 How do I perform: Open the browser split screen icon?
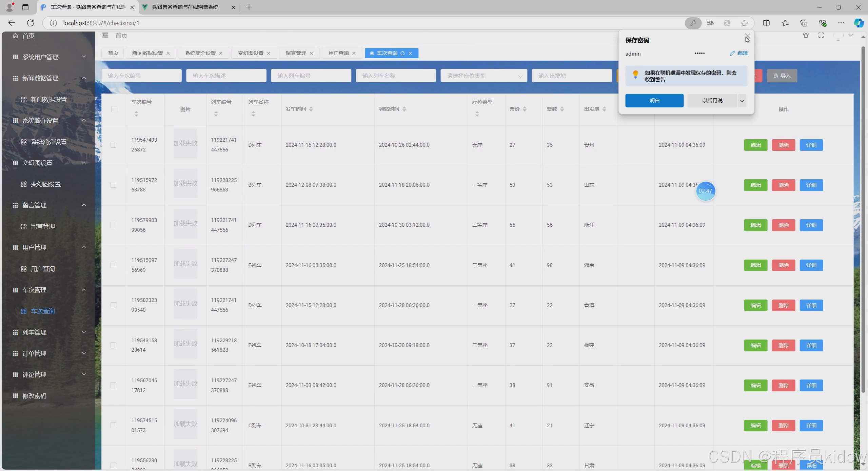766,23
